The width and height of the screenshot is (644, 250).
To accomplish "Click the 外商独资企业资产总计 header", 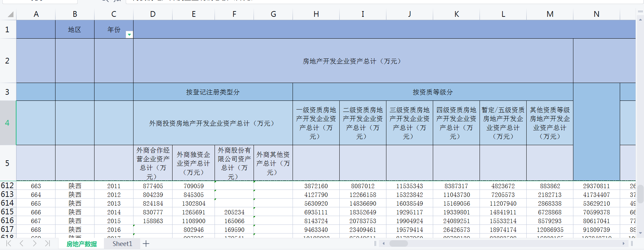I will click(194, 163).
